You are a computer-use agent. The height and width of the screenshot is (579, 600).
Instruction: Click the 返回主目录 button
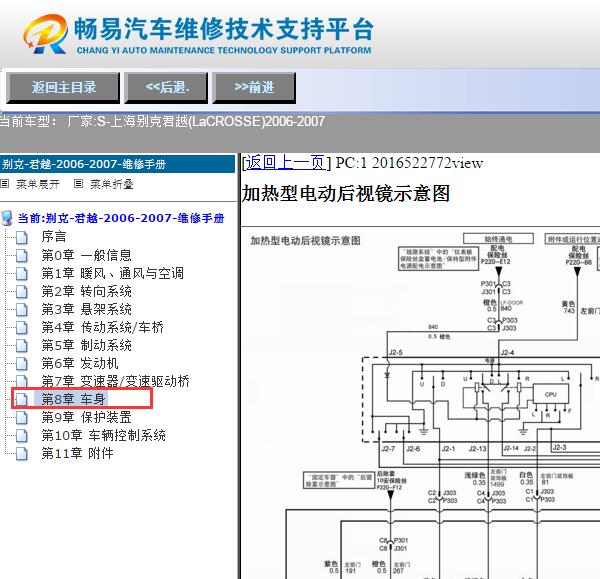63,88
